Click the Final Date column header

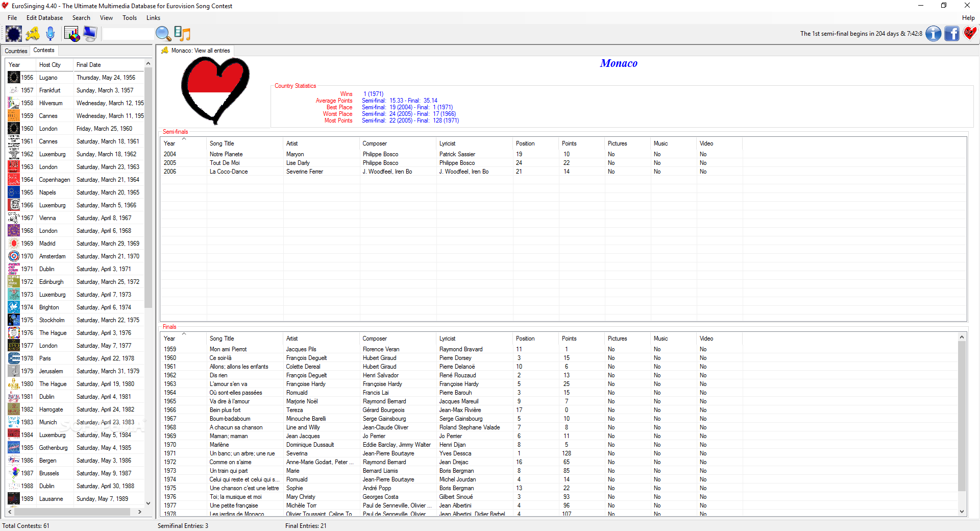tap(109, 65)
